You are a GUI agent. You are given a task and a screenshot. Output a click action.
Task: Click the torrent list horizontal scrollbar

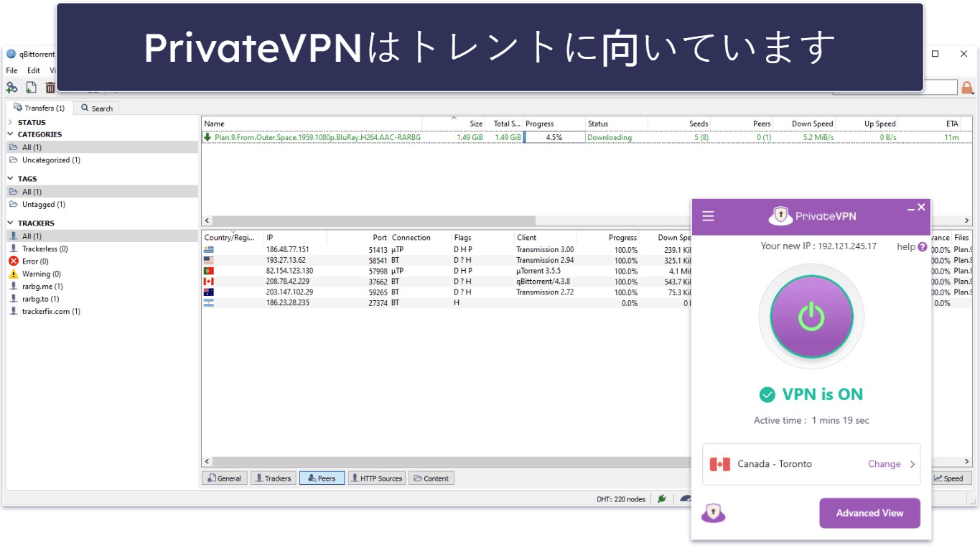click(373, 221)
